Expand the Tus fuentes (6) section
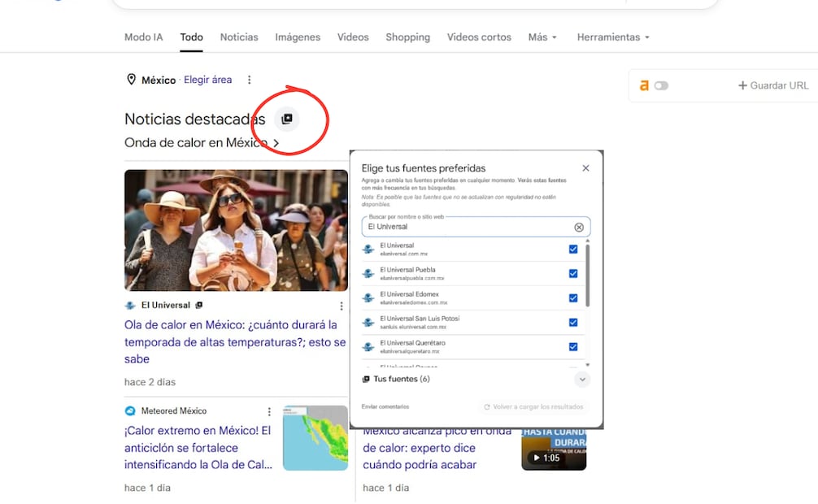818x504 pixels. point(582,380)
